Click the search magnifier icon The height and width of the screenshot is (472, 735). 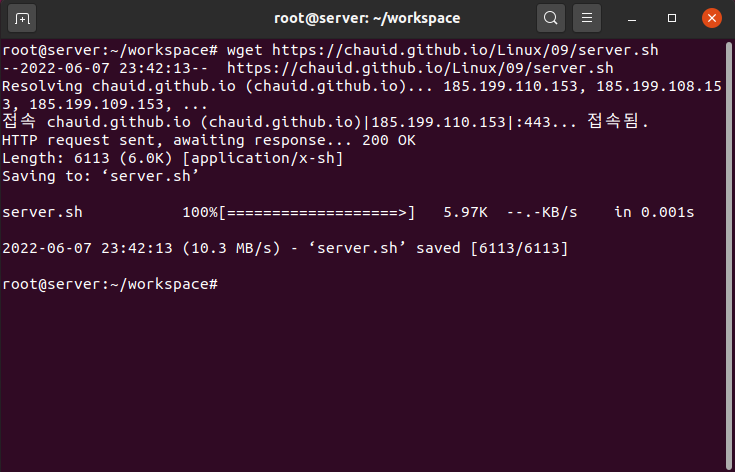tap(550, 18)
